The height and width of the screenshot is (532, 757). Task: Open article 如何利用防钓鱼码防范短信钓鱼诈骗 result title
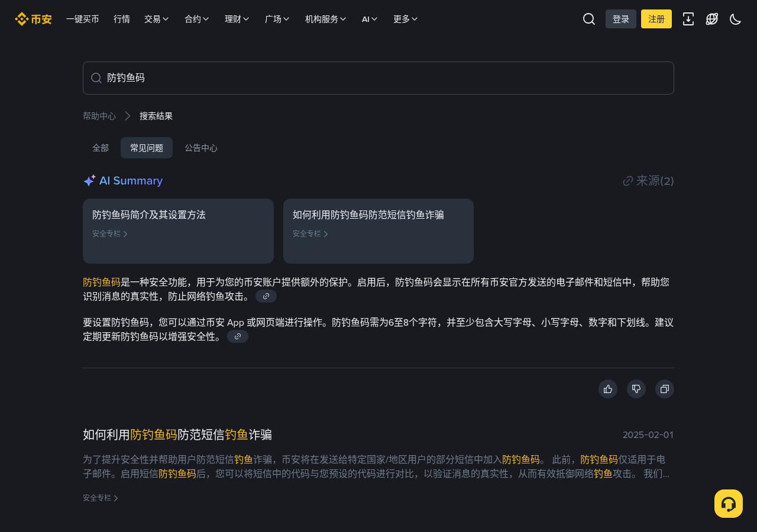[x=177, y=435]
